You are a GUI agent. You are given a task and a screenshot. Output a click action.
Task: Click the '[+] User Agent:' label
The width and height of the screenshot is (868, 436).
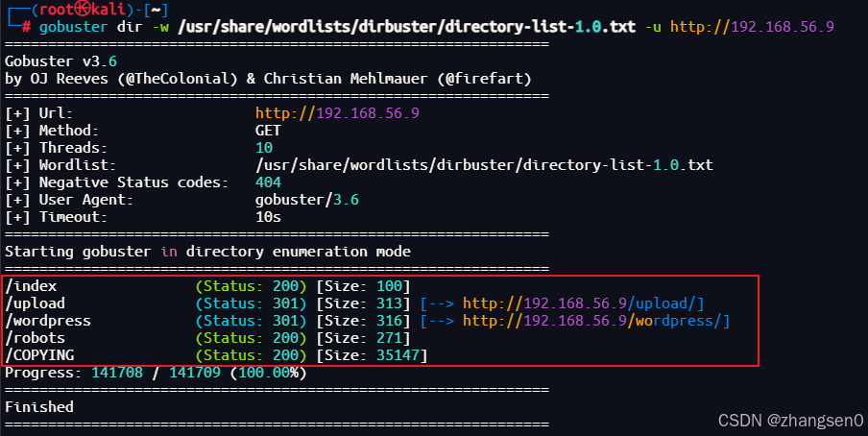[69, 200]
